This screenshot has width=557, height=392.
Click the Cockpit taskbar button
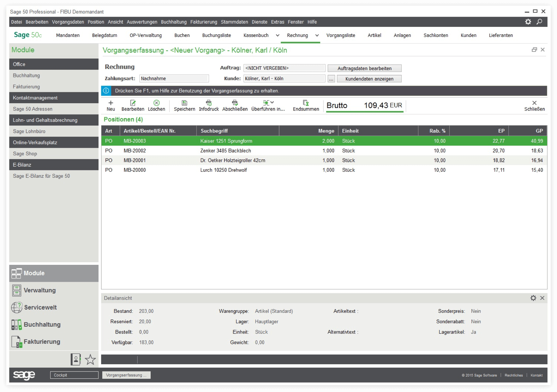74,375
